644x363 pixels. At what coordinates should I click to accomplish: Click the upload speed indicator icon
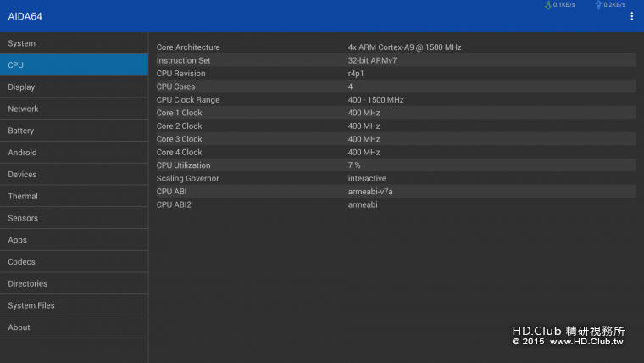[598, 5]
